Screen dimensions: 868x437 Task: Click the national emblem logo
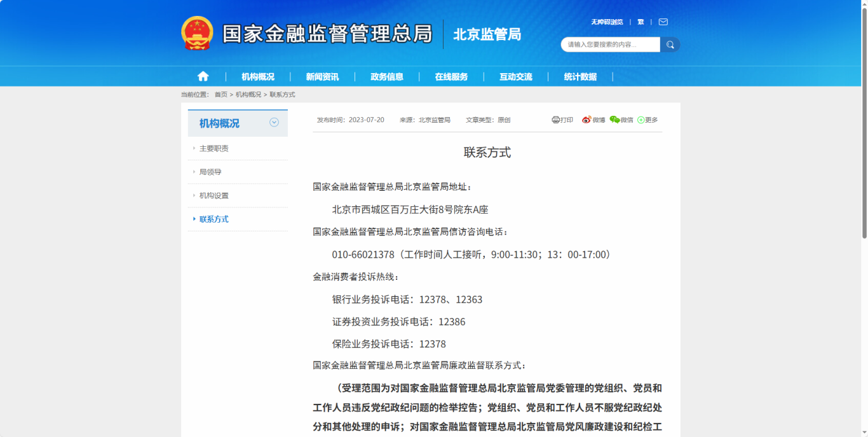pyautogui.click(x=198, y=33)
